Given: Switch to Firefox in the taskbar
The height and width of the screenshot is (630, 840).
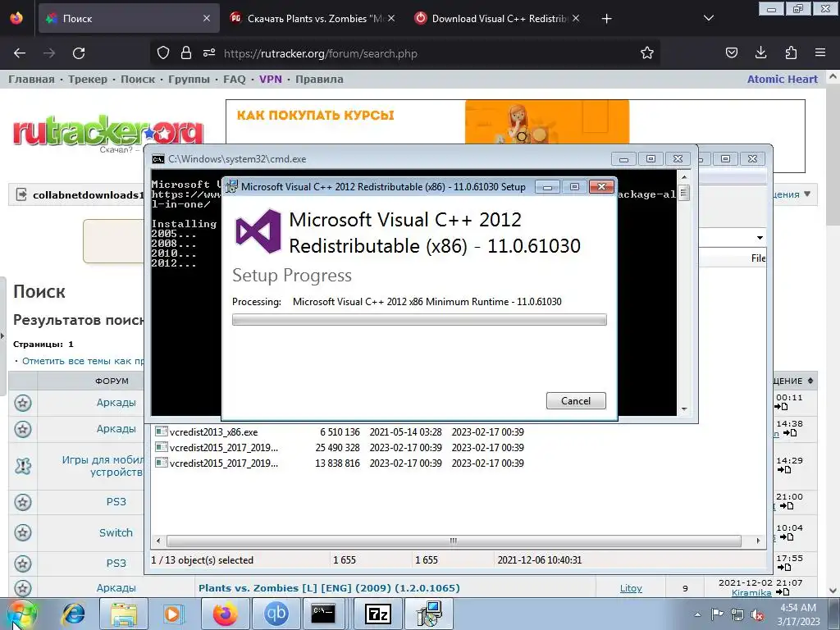Looking at the screenshot, I should click(x=225, y=614).
